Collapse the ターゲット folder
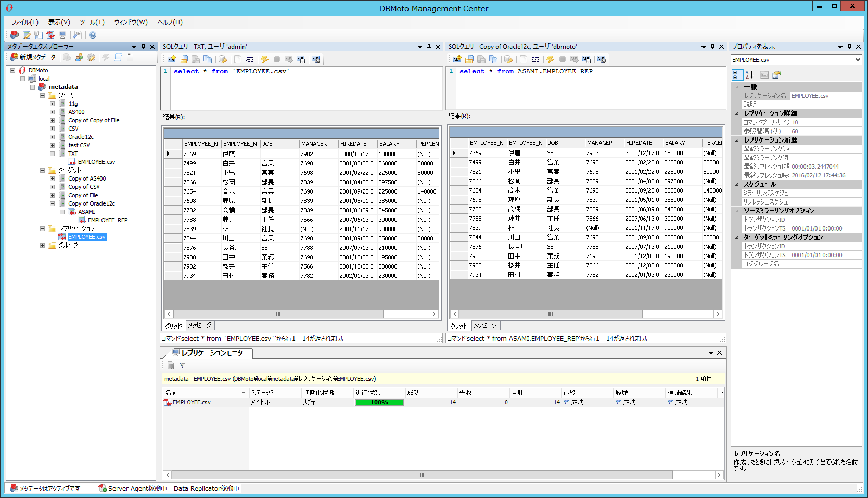Screen dimensions: 868x498 click(x=42, y=170)
